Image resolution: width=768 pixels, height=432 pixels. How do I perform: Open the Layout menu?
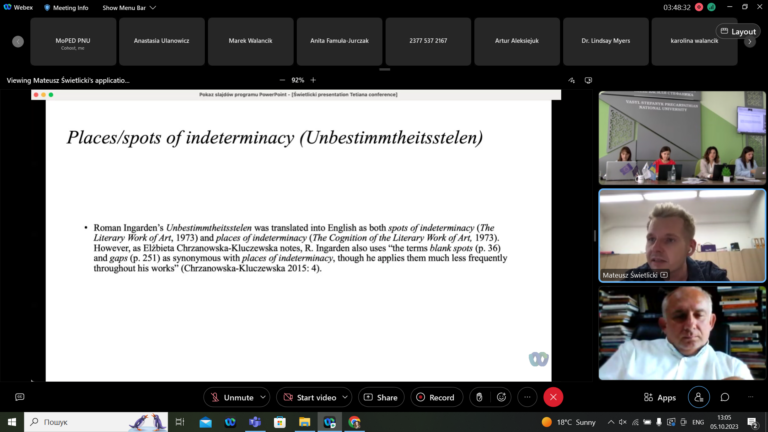click(738, 31)
